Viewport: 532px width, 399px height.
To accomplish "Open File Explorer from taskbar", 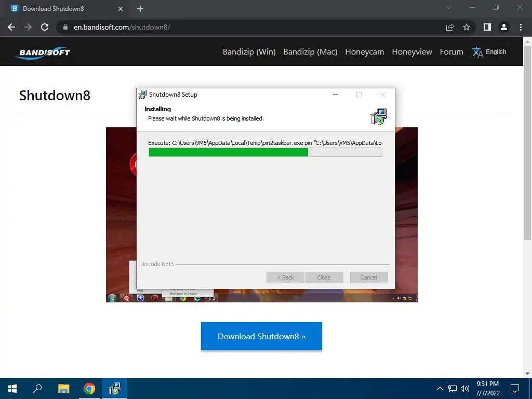I will pyautogui.click(x=63, y=389).
